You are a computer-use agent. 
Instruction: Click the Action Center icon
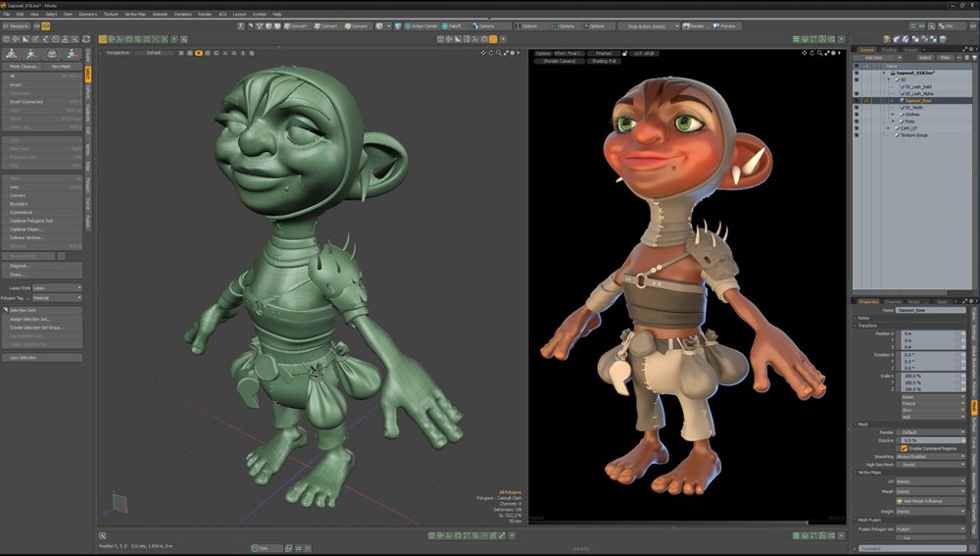pyautogui.click(x=420, y=26)
